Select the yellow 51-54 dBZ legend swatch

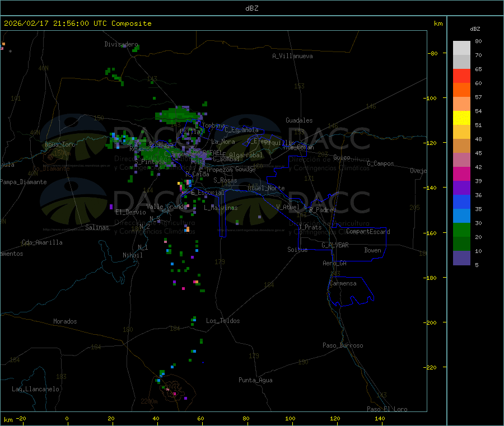point(461,118)
